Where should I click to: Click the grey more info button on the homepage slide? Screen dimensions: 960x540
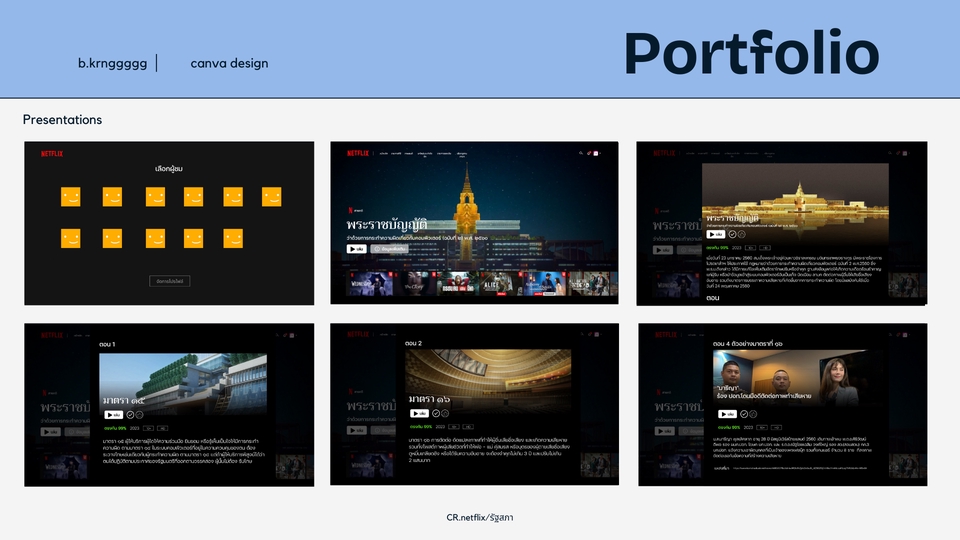389,249
